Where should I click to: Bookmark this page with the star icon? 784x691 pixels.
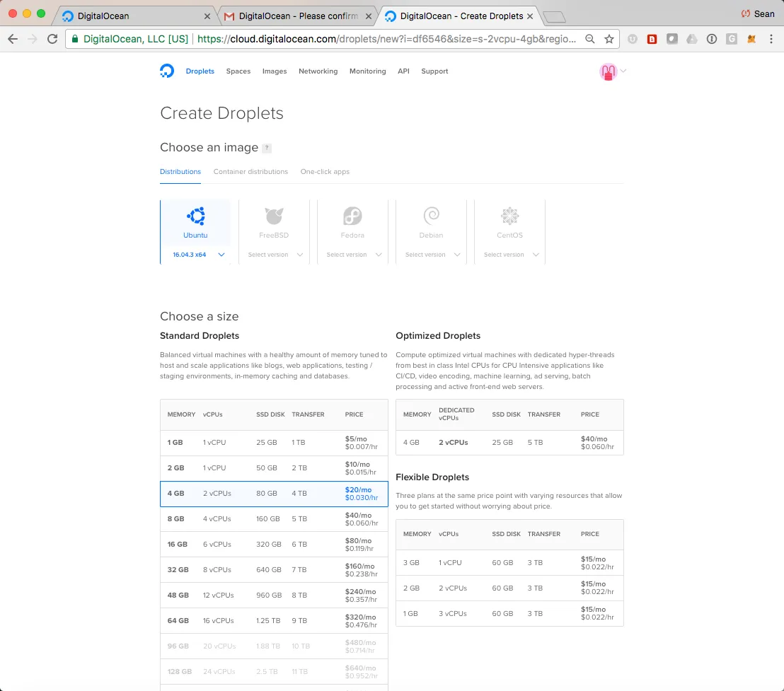(x=609, y=39)
